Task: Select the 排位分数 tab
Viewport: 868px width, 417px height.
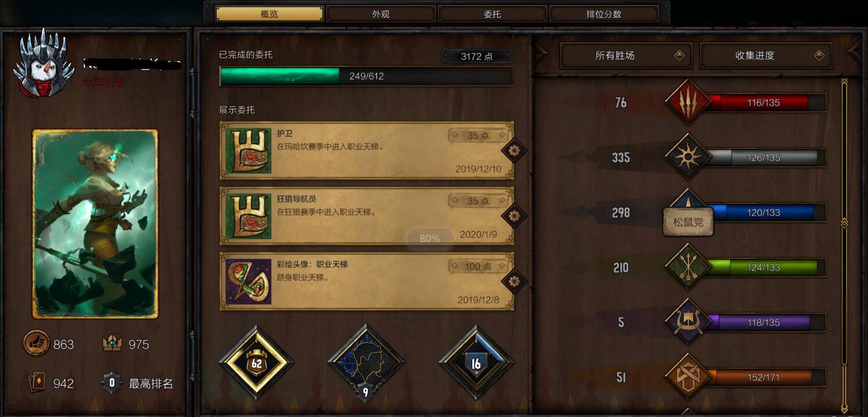Action: pos(604,14)
